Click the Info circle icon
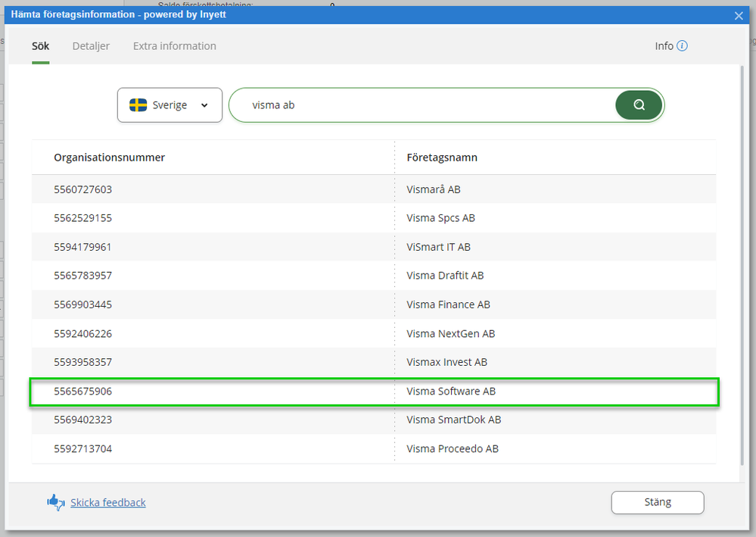This screenshot has width=756, height=537. coord(682,46)
